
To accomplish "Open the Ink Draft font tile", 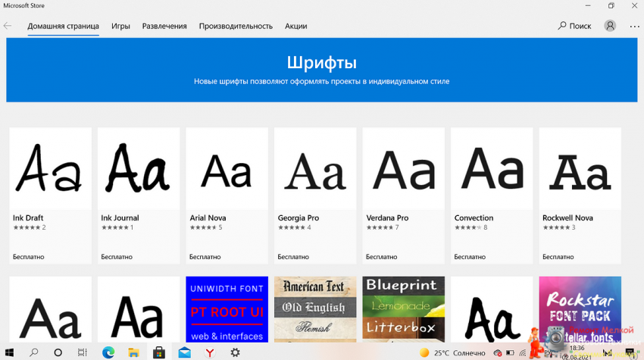I will coord(50,195).
